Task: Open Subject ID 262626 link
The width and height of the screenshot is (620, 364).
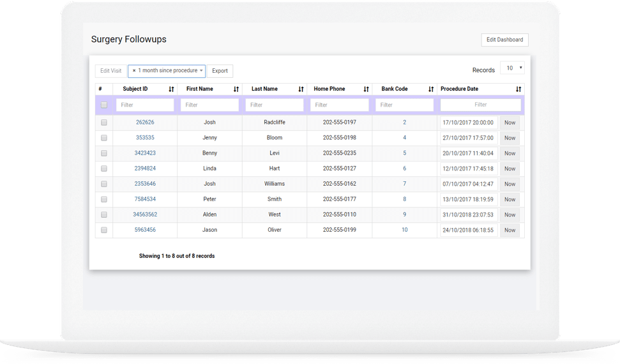Action: 145,122
